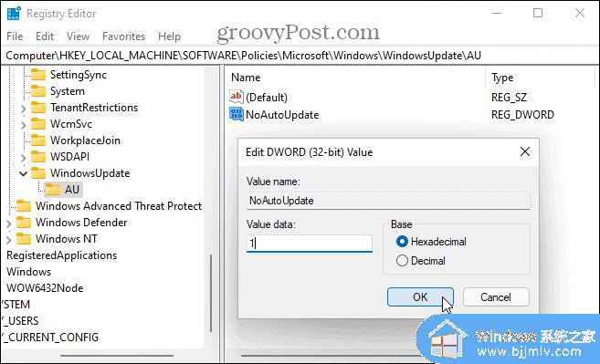Screen dimensions: 600x364
Task: Select the _CURRENT_CONFIG hive
Action: [50, 338]
